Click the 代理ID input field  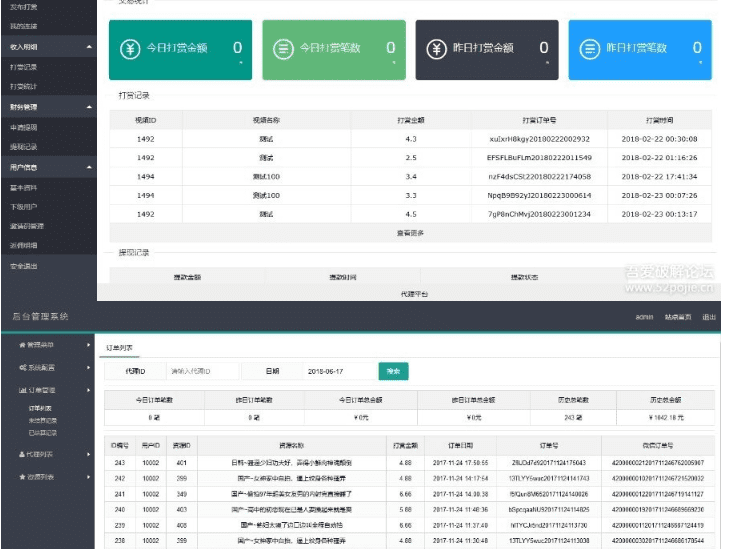pos(200,371)
